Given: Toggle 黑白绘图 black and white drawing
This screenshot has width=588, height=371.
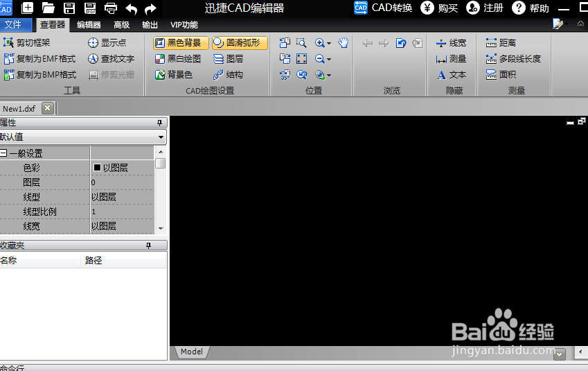Looking at the screenshot, I should [178, 59].
